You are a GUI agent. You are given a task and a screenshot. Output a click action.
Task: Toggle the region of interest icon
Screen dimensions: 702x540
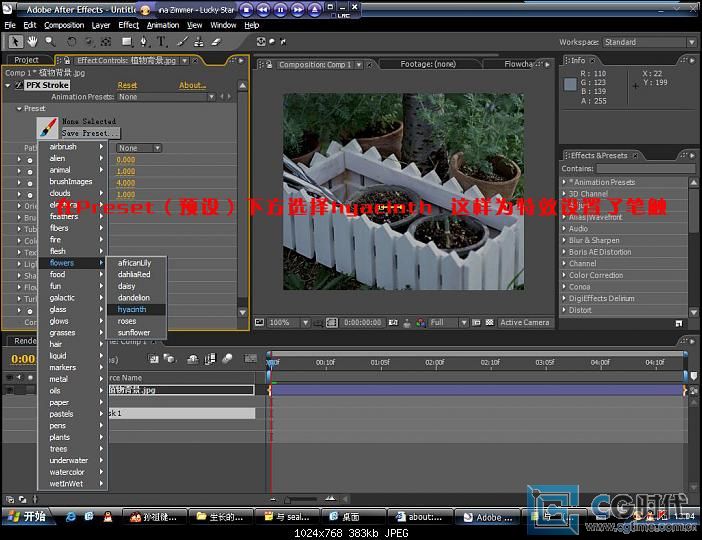tap(476, 322)
